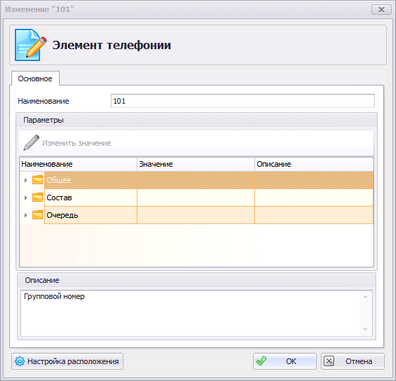Click the document-edit icon in the header
The height and width of the screenshot is (381, 396).
(30, 45)
